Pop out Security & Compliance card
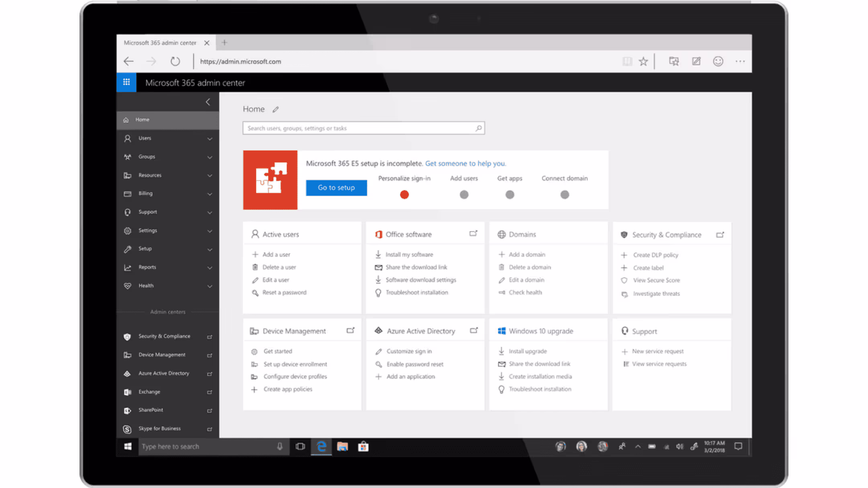Viewport: 868px width, 488px height. click(x=720, y=235)
